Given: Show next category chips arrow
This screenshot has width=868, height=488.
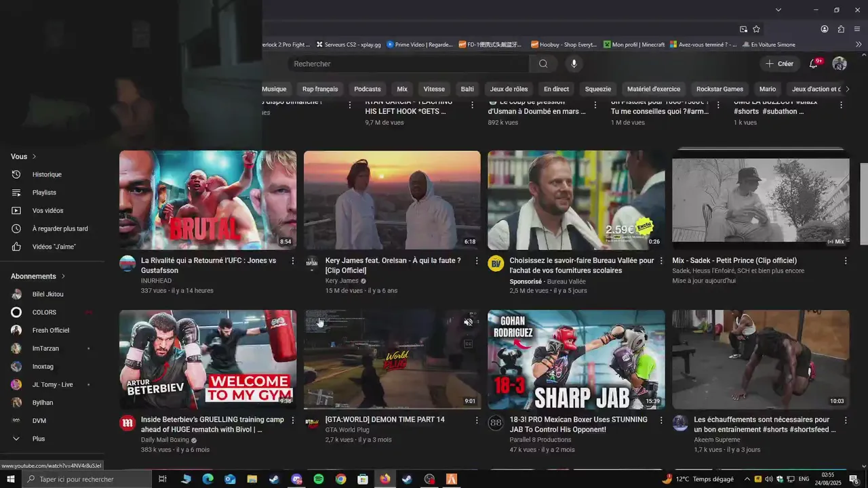Looking at the screenshot, I should tap(846, 89).
